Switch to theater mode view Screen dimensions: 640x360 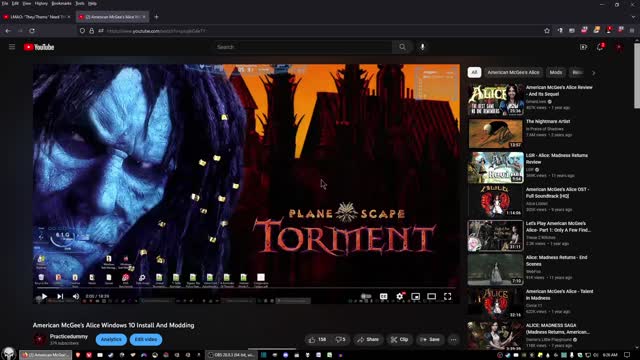[431, 296]
